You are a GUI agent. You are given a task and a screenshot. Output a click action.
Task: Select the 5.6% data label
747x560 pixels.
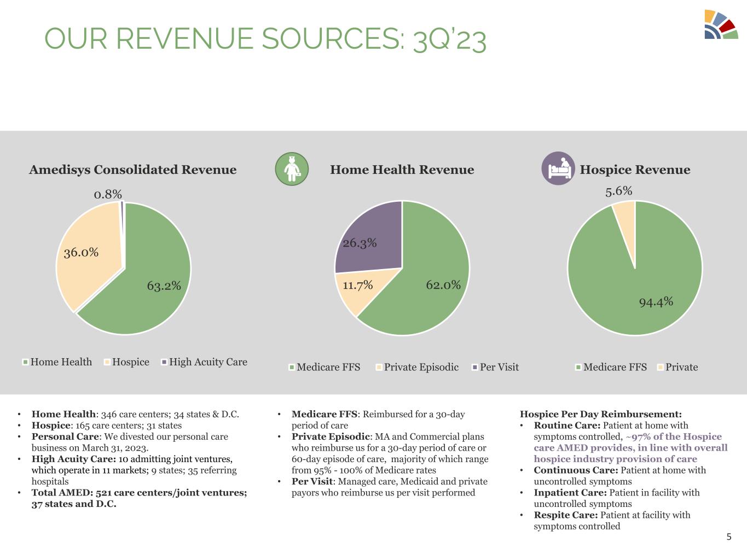coord(618,191)
